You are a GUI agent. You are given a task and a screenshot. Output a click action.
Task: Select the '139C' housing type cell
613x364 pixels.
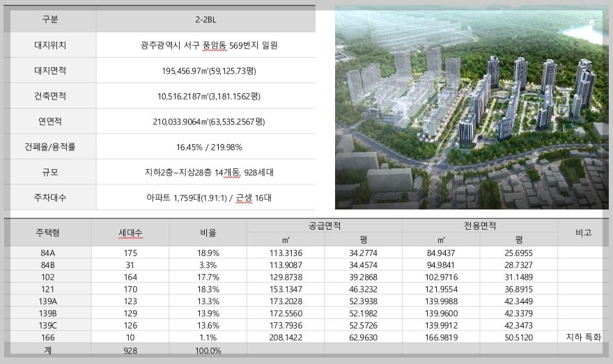[47, 325]
